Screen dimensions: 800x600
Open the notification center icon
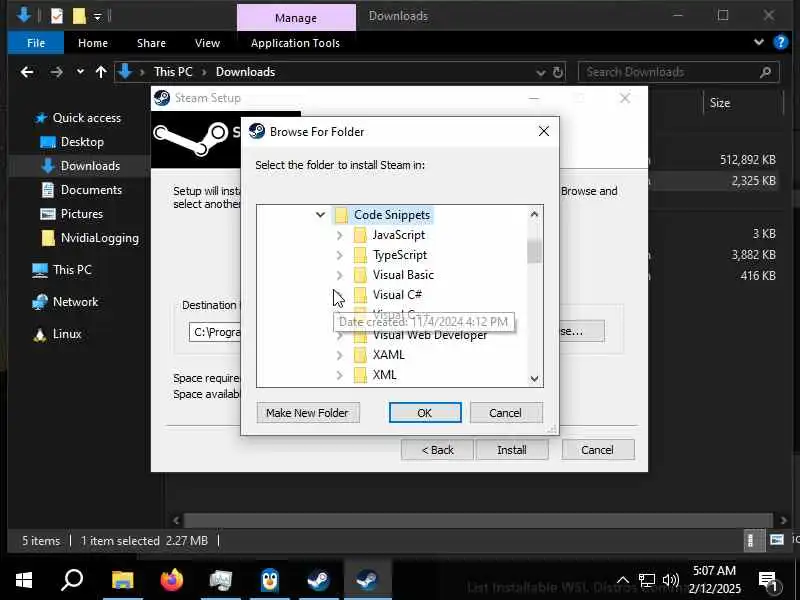coord(767,581)
